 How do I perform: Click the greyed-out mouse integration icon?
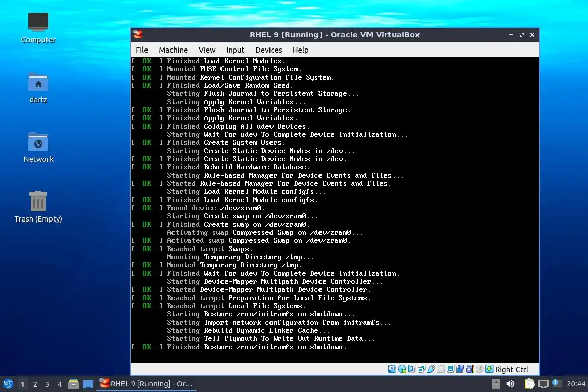[x=479, y=369]
